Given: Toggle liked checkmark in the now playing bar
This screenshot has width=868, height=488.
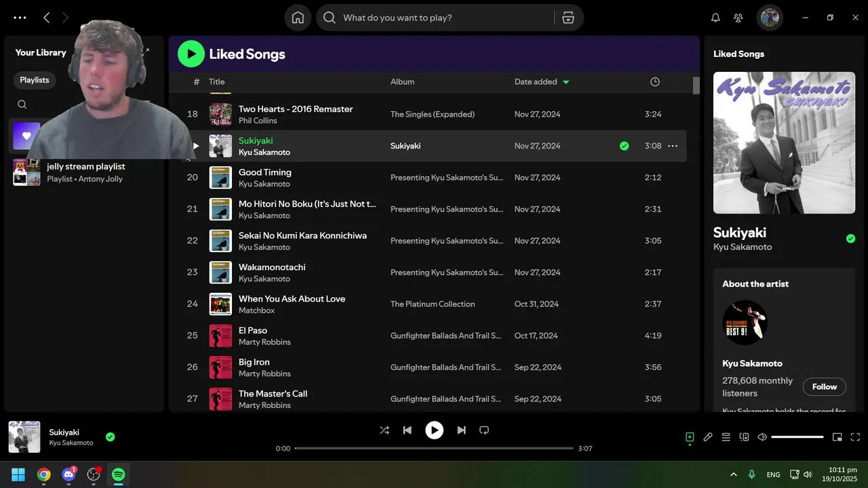Looking at the screenshot, I should (x=110, y=437).
